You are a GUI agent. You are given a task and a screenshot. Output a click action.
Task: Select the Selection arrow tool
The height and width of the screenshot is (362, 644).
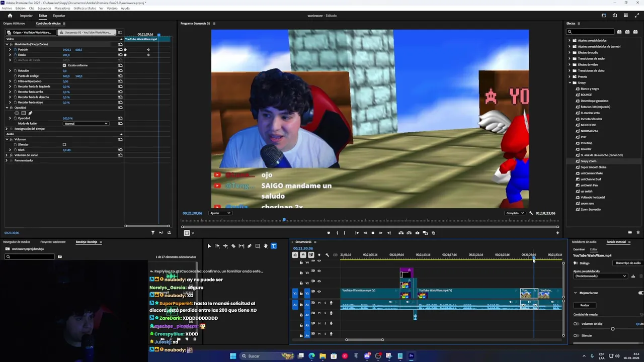[209, 246]
